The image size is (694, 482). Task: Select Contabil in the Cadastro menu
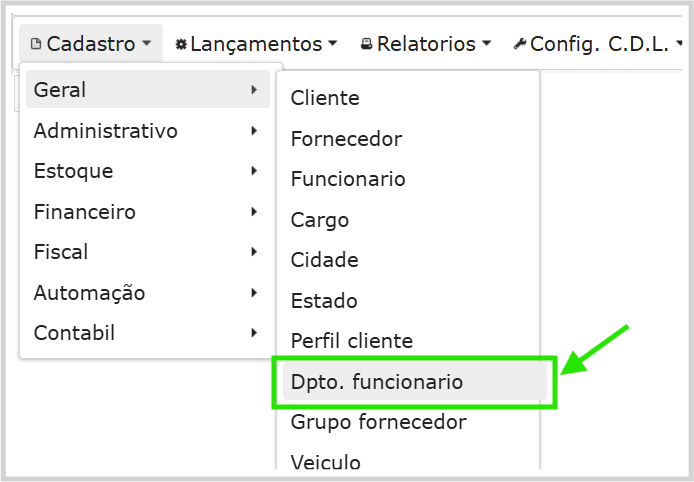click(74, 333)
